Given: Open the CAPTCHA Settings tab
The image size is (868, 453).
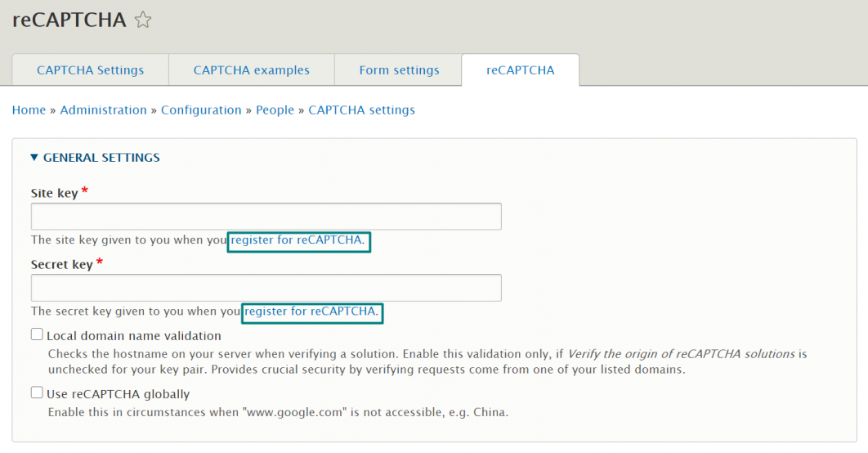Looking at the screenshot, I should [90, 70].
